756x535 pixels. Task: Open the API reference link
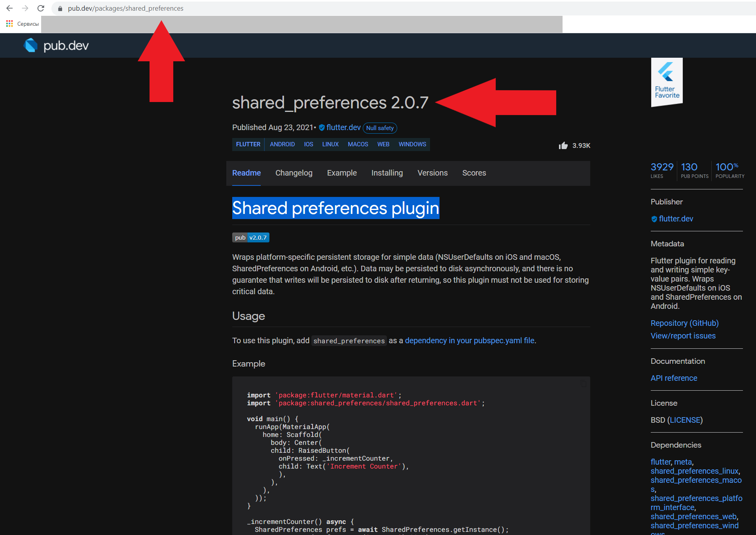pyautogui.click(x=674, y=378)
